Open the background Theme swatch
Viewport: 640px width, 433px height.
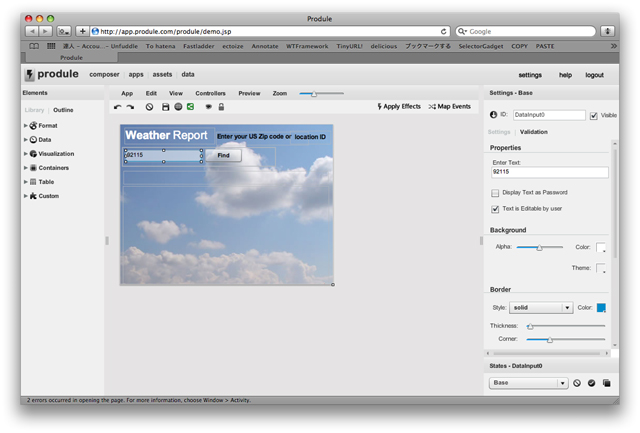pyautogui.click(x=601, y=268)
